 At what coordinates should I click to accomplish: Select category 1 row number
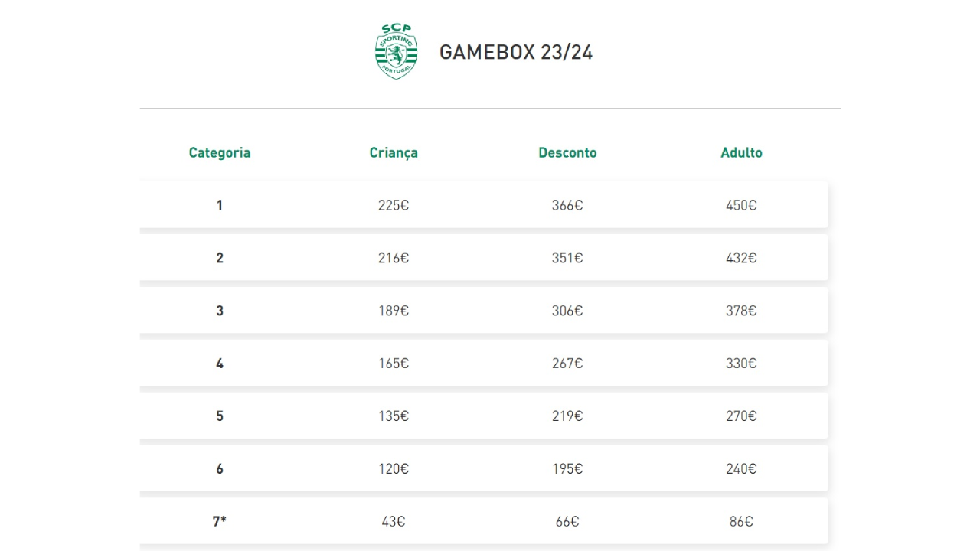(220, 205)
